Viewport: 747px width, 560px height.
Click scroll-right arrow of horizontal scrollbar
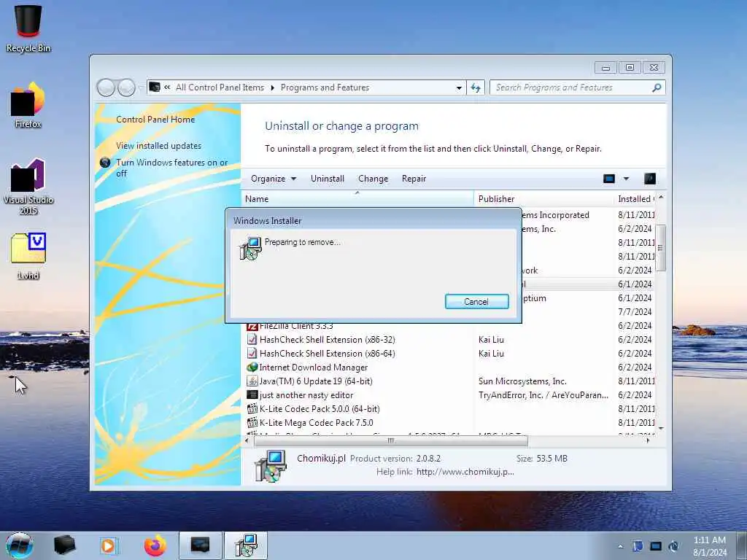coord(648,440)
